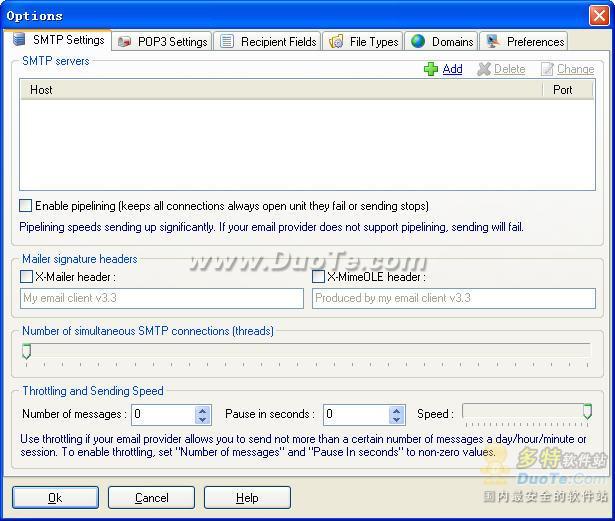Open the POP3 Settings tab
Screen dimensions: 615x521
(162, 41)
